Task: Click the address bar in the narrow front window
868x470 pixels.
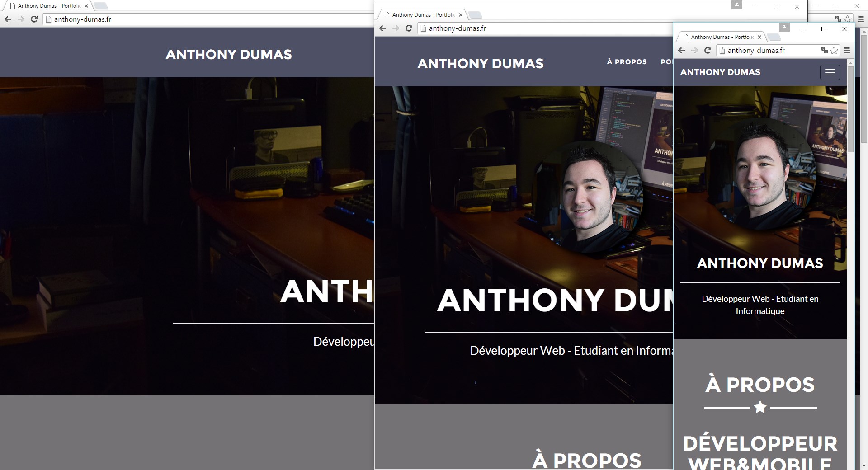Action: click(769, 51)
